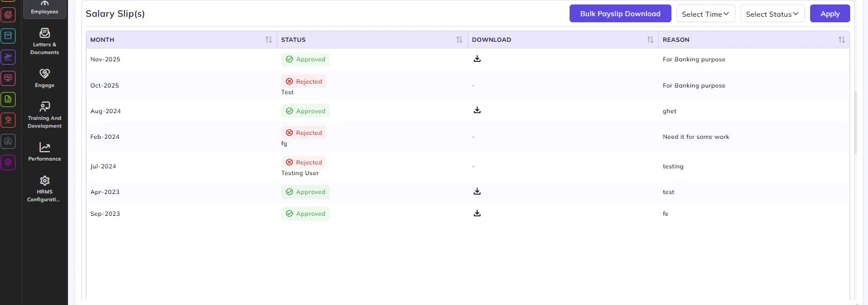Image resolution: width=868 pixels, height=305 pixels.
Task: Click the vertical page scrollbar
Action: (856, 122)
